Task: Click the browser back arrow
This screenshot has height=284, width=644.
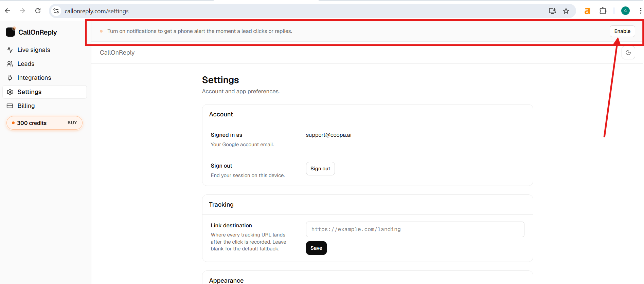Action: [7, 11]
